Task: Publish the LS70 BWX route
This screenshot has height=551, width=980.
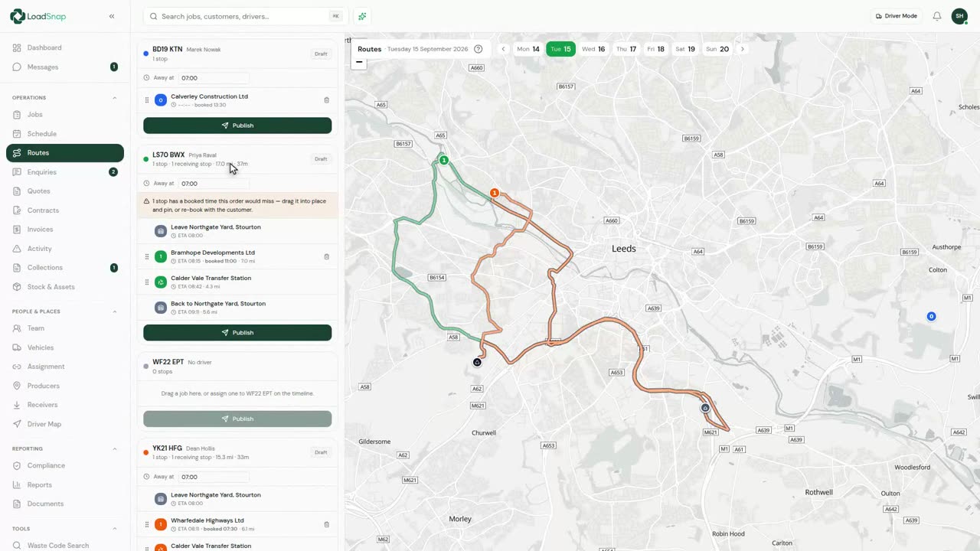Action: pyautogui.click(x=237, y=333)
